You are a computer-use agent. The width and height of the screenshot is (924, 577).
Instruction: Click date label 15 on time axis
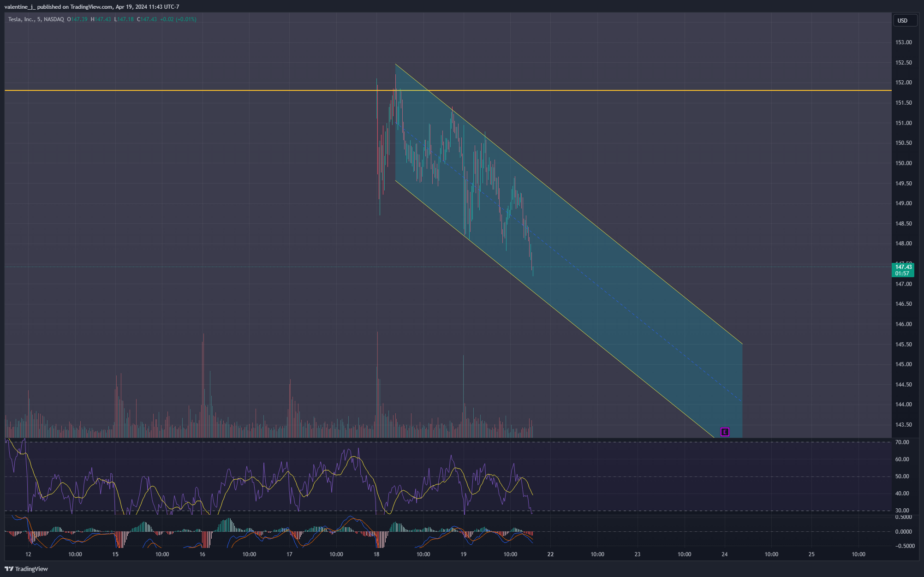[115, 554]
